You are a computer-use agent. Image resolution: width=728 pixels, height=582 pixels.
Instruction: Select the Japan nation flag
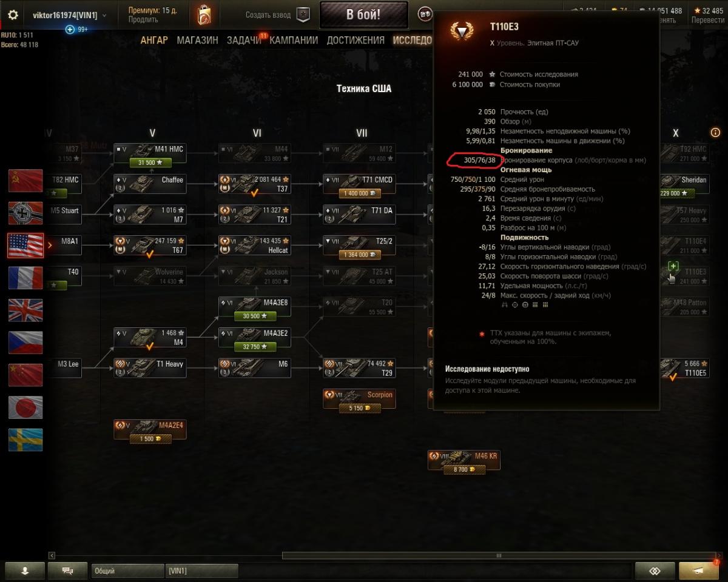pyautogui.click(x=25, y=407)
